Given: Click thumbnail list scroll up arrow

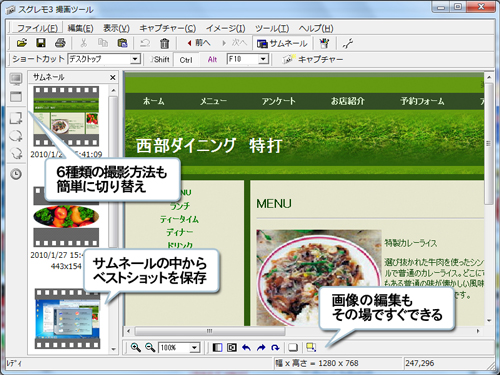Looking at the screenshot, I should tap(113, 90).
